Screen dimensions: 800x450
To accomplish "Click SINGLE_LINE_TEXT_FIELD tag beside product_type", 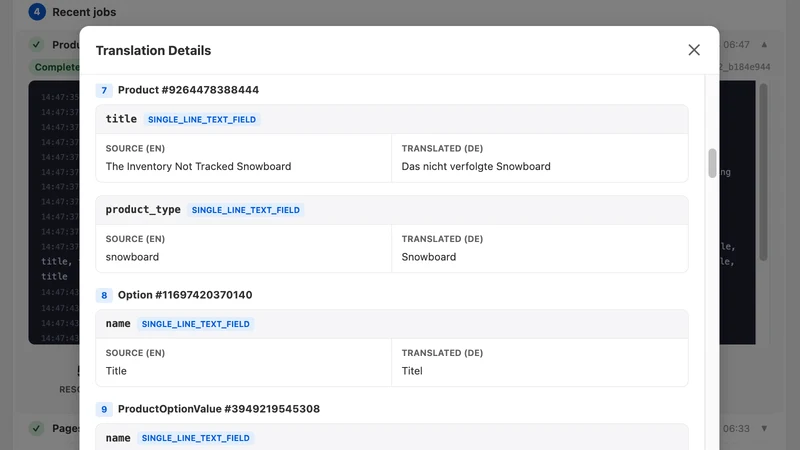I will click(246, 210).
